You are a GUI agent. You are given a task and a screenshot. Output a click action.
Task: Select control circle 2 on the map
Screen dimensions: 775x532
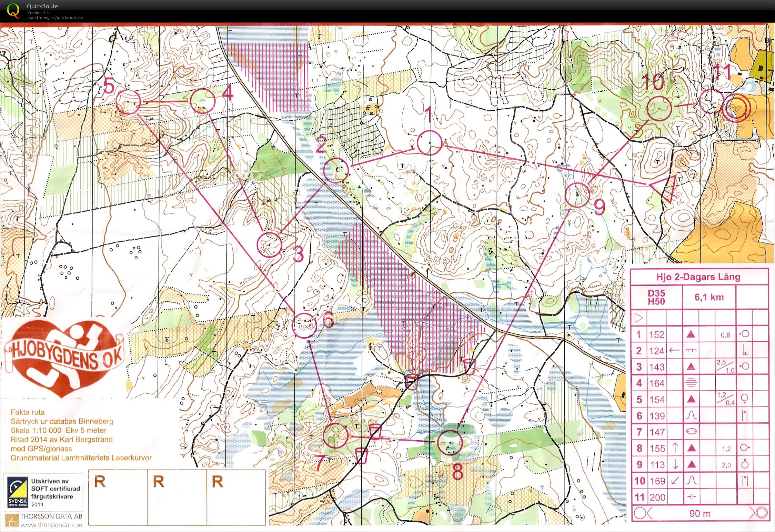[336, 170]
